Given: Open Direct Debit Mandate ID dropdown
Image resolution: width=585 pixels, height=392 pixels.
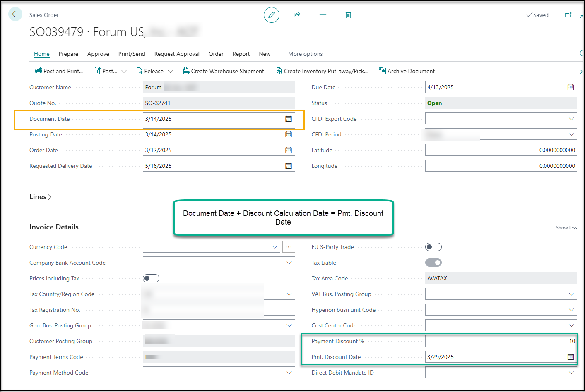Looking at the screenshot, I should (571, 373).
